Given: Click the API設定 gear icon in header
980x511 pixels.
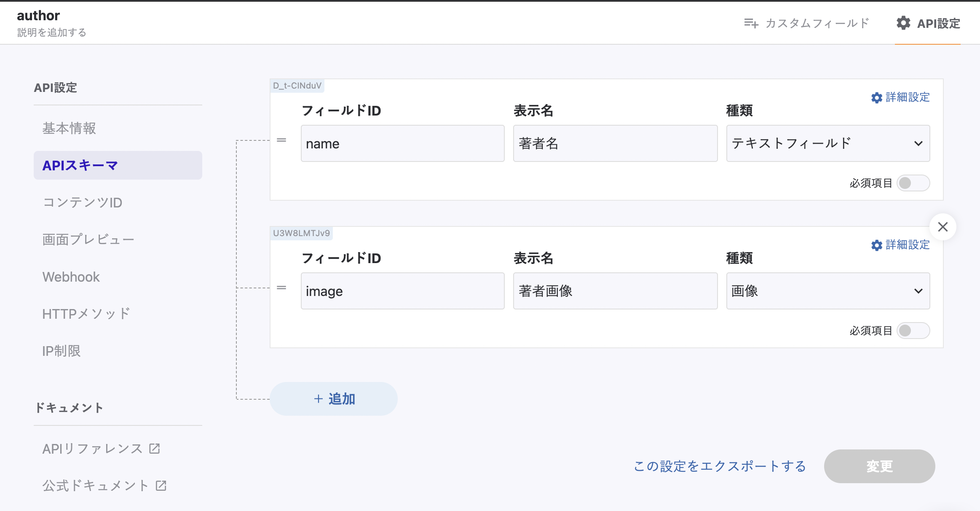Looking at the screenshot, I should (903, 23).
